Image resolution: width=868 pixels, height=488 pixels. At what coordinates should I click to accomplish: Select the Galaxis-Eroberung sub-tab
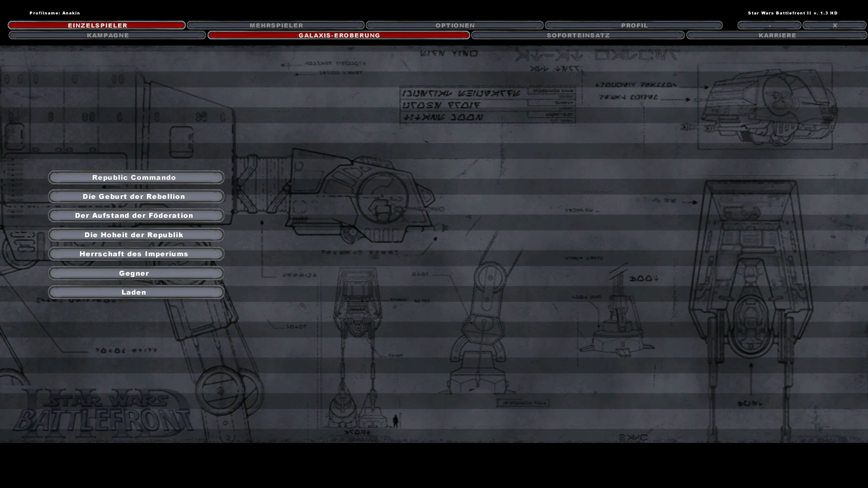339,35
